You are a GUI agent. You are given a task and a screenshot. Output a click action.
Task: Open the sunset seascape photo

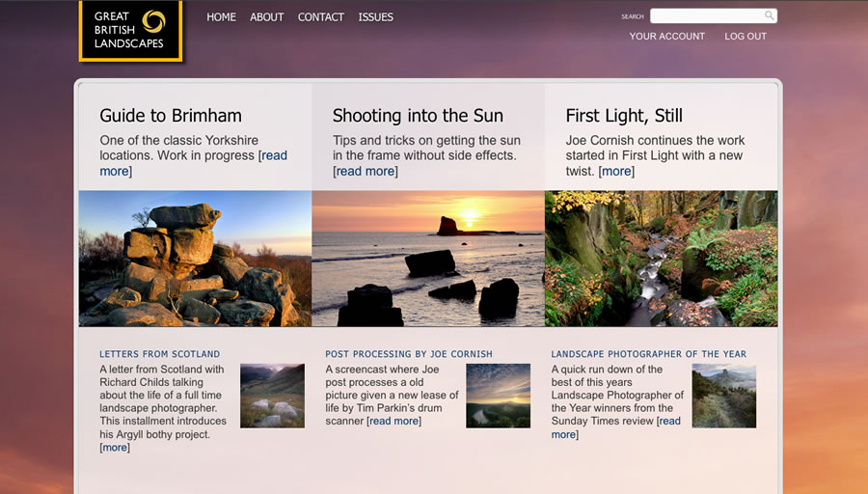click(x=428, y=259)
